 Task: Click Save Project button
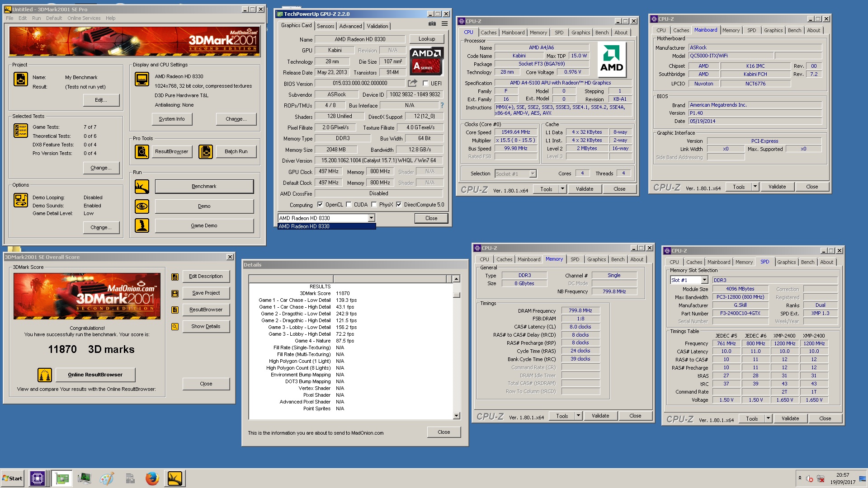click(206, 293)
